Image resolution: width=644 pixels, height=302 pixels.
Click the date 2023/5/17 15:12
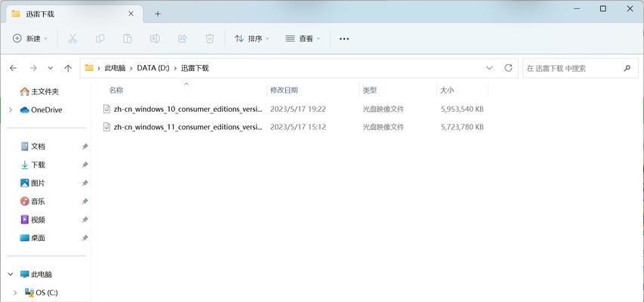[x=298, y=128]
